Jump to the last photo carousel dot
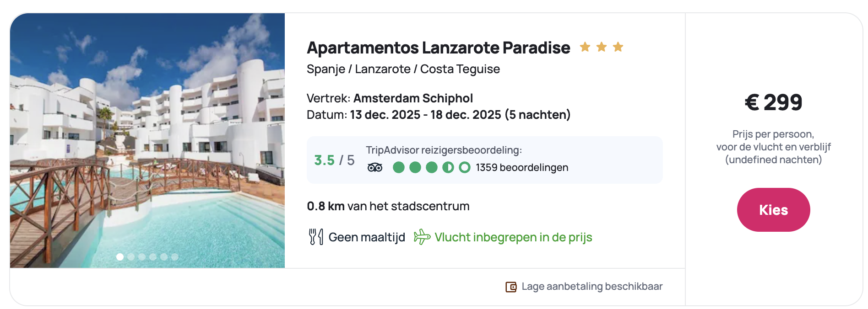868x309 pixels. pyautogui.click(x=175, y=257)
